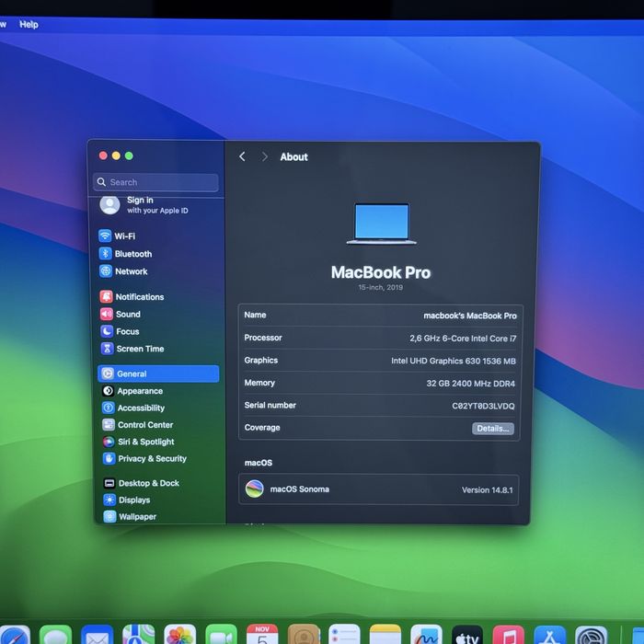Viewport: 644px width, 644px height.
Task: Click the 15-inch, 2019 subtitle
Action: (380, 287)
